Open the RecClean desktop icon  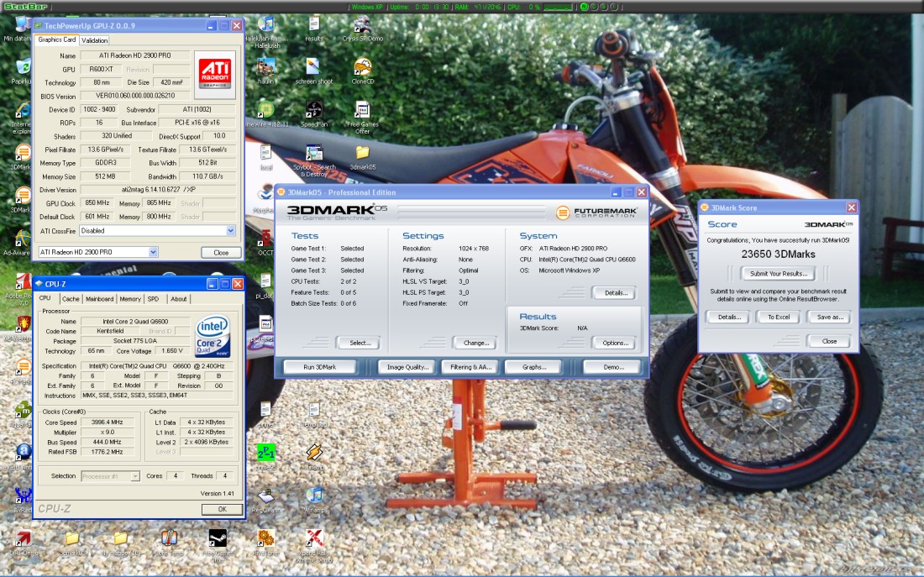point(265,501)
